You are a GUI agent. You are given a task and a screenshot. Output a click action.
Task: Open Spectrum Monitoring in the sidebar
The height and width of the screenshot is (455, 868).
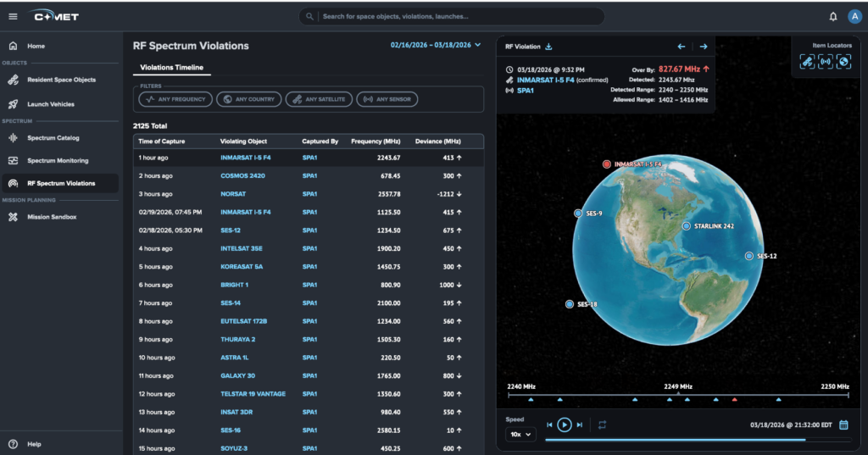(58, 160)
